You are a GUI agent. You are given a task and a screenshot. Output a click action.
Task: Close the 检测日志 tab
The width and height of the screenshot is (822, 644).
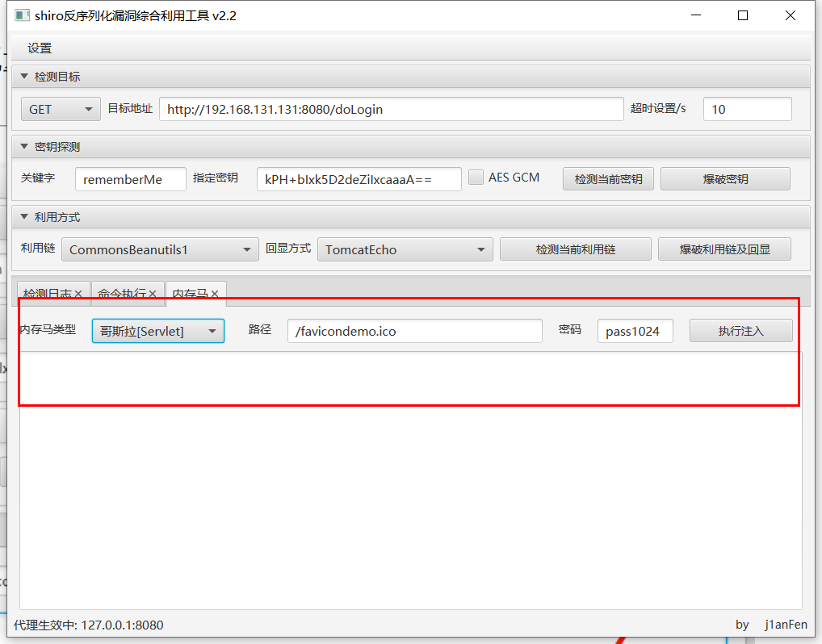click(x=79, y=294)
